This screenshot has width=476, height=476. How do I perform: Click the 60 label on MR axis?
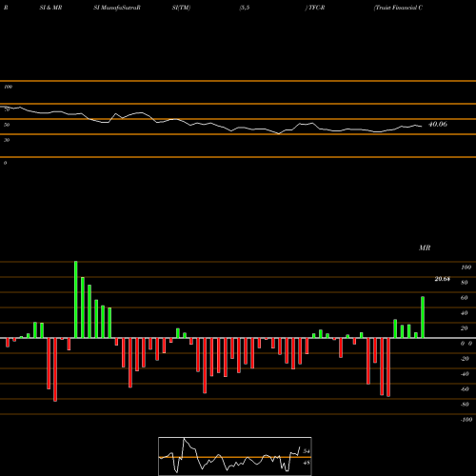(465, 298)
